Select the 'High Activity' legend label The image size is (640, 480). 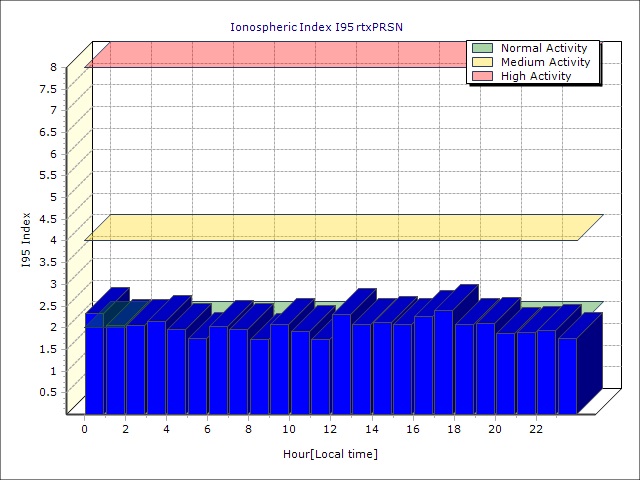coord(536,76)
